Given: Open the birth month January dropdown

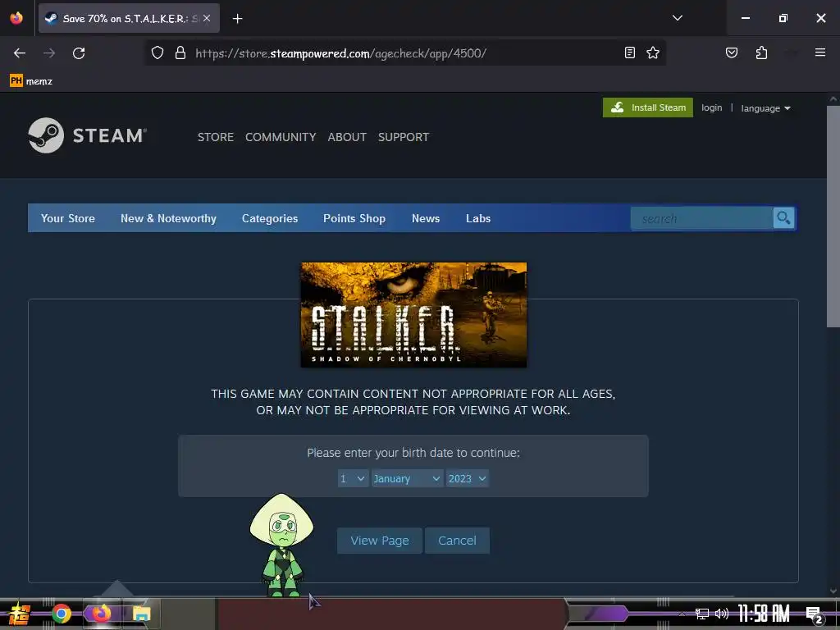Looking at the screenshot, I should click(x=407, y=478).
